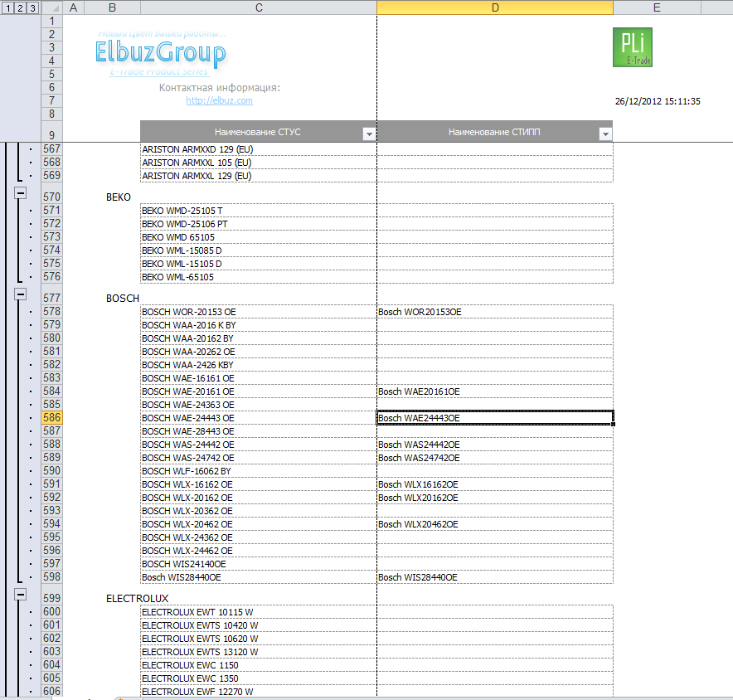733x700 pixels.
Task: Select cell BEKO WML-65105
Action: pos(259,277)
